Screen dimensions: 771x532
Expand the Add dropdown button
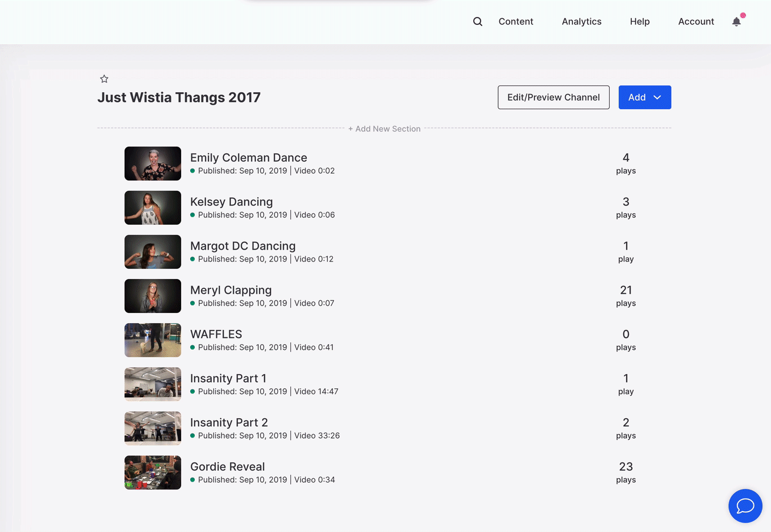(644, 97)
